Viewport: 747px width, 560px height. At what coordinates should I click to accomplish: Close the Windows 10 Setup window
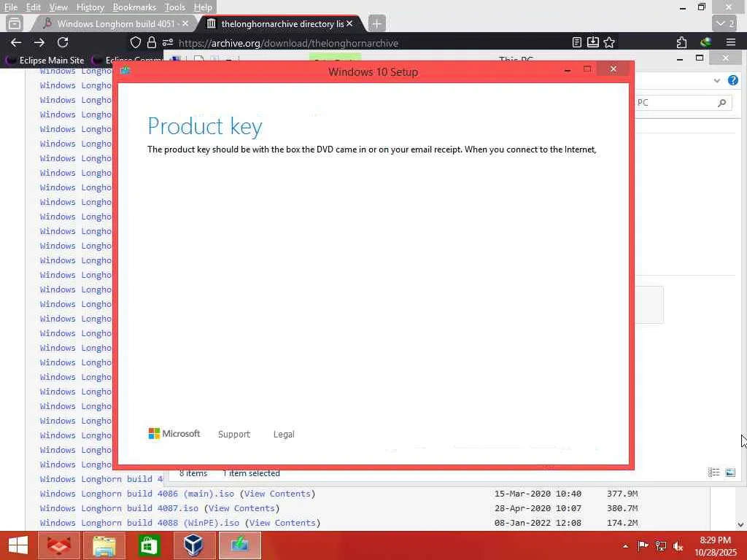point(613,69)
